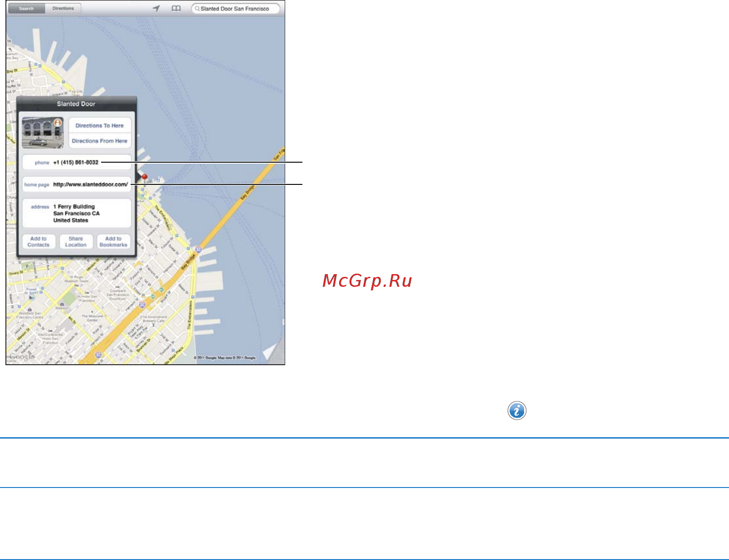Tap the magnifier icon in search field

click(x=197, y=9)
